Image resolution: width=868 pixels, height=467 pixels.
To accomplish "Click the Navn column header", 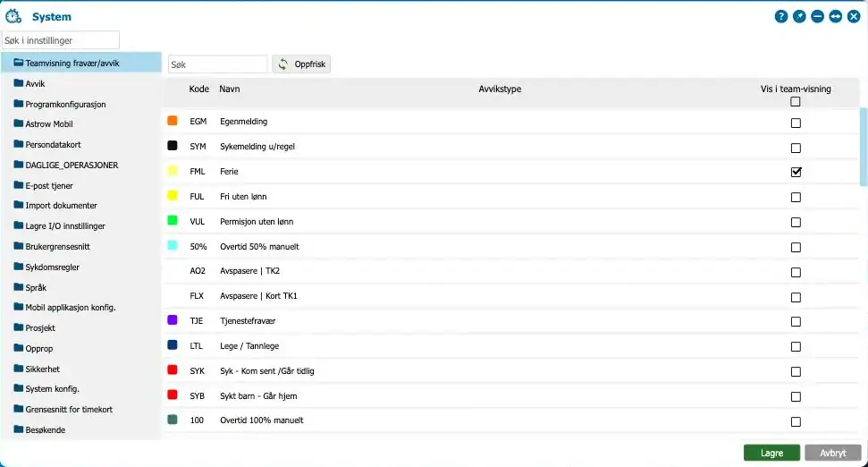I will pyautogui.click(x=229, y=89).
